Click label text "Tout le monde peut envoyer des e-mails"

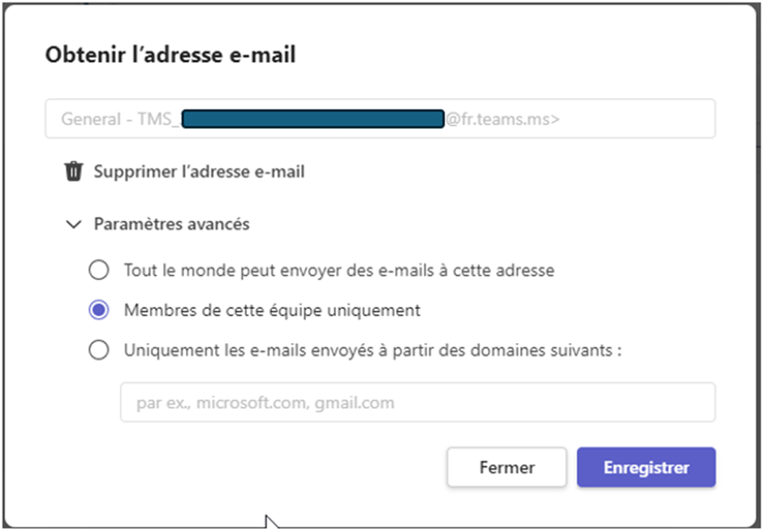[x=338, y=269]
